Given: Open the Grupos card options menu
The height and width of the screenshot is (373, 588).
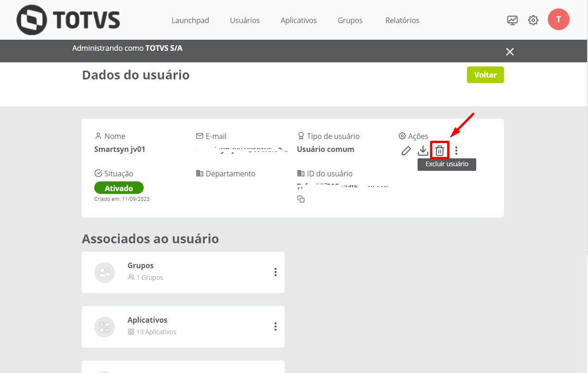Looking at the screenshot, I should 275,272.
